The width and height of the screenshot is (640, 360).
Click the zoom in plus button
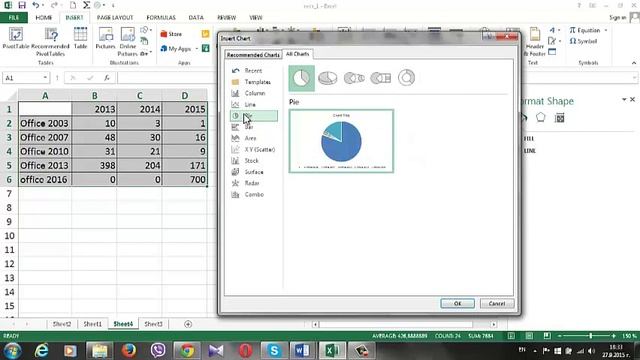[x=613, y=336]
